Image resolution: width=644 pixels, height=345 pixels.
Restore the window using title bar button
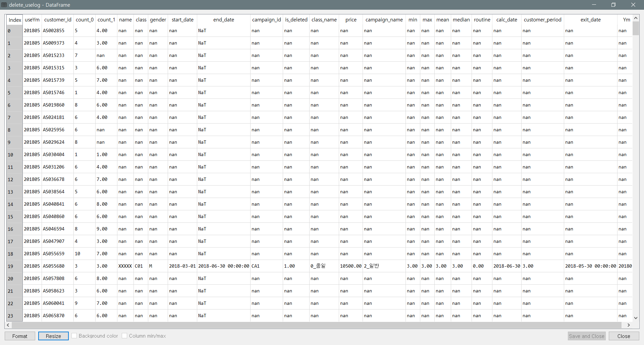pyautogui.click(x=613, y=5)
